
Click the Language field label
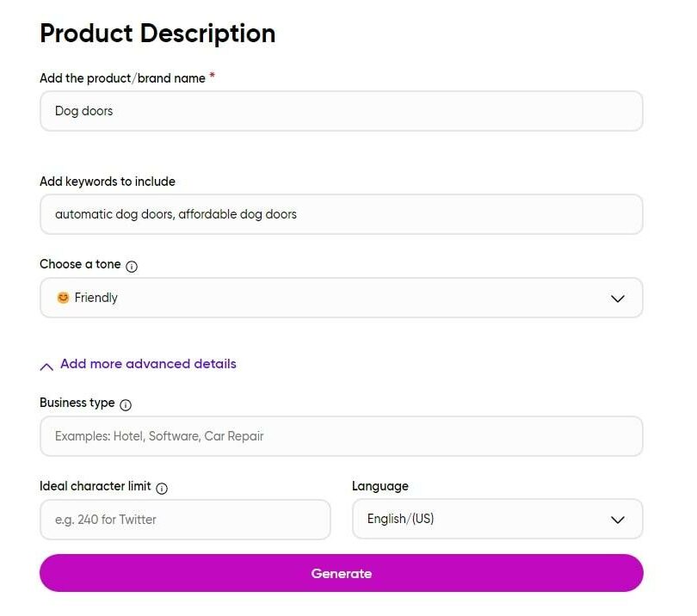(x=380, y=486)
